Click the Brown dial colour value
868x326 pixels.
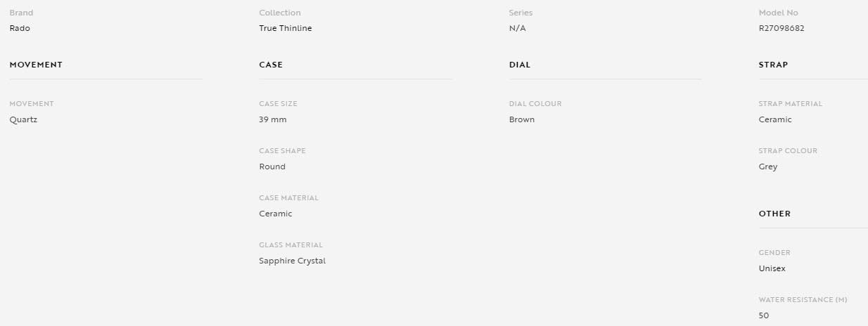(x=522, y=119)
